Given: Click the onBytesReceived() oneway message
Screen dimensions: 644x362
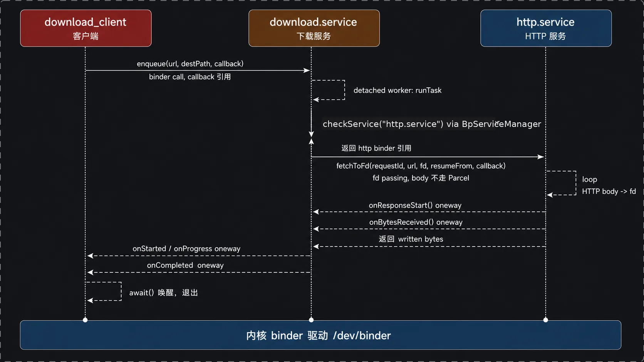Looking at the screenshot, I should pyautogui.click(x=416, y=222).
